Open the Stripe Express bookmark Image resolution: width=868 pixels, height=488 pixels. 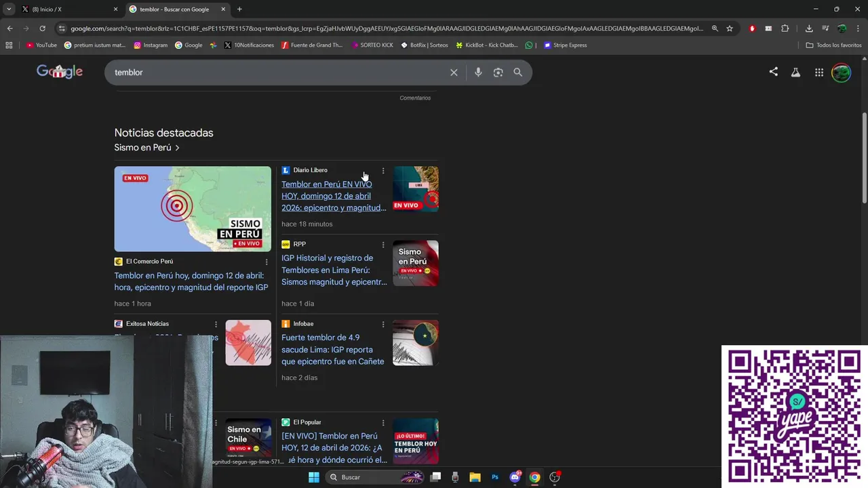566,45
